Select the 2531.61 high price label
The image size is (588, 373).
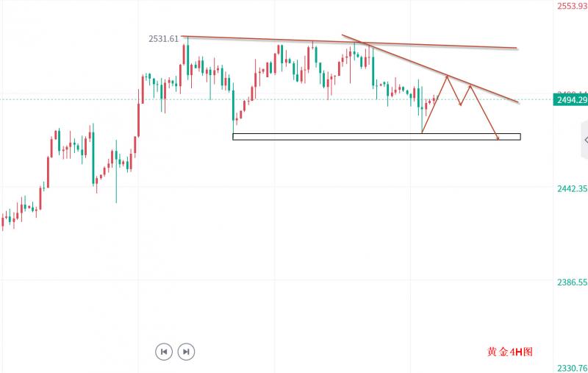point(163,39)
